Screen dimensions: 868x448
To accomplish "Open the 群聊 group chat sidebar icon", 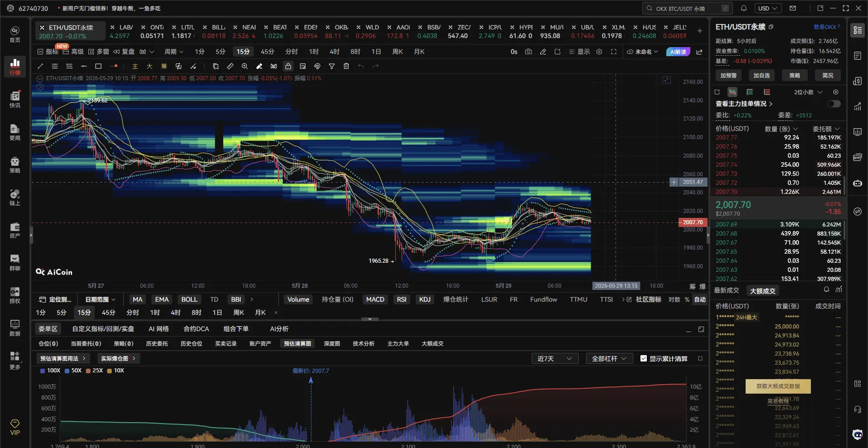I will click(15, 262).
